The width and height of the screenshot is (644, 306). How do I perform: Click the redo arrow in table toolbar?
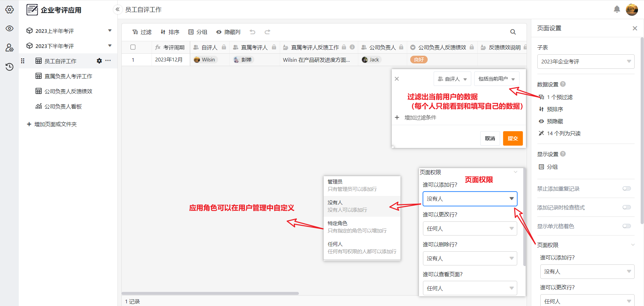(x=267, y=32)
